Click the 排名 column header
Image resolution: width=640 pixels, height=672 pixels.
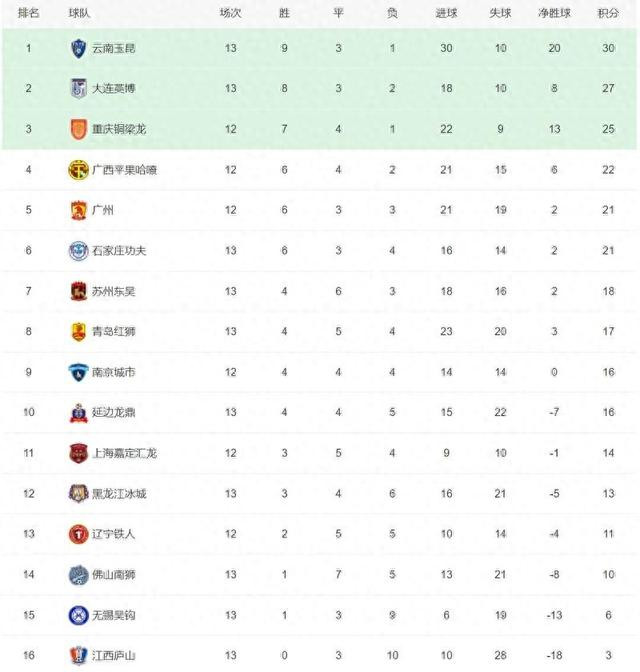coord(28,13)
